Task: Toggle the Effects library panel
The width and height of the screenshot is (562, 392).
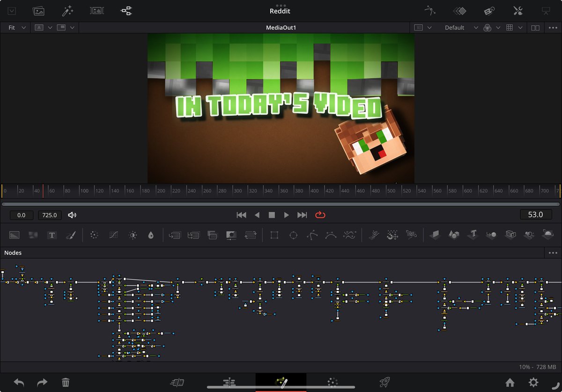Action: (x=68, y=11)
